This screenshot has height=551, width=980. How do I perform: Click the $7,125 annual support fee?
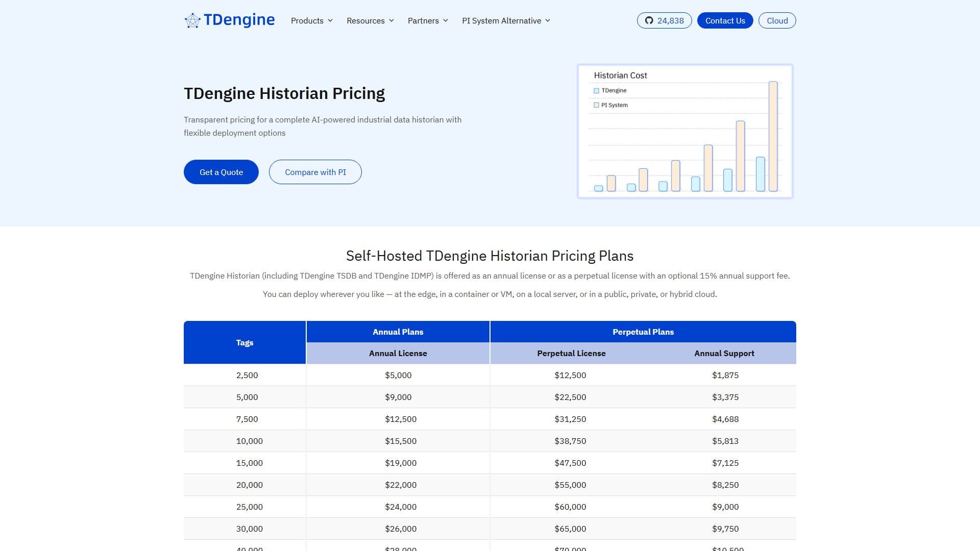[x=725, y=463]
